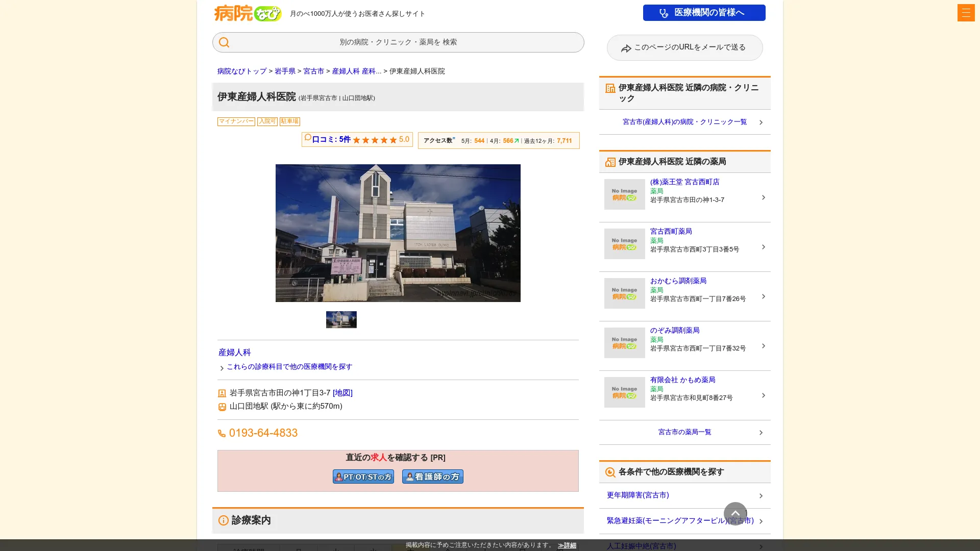Click the 医療機関の皆様へ button

[704, 13]
